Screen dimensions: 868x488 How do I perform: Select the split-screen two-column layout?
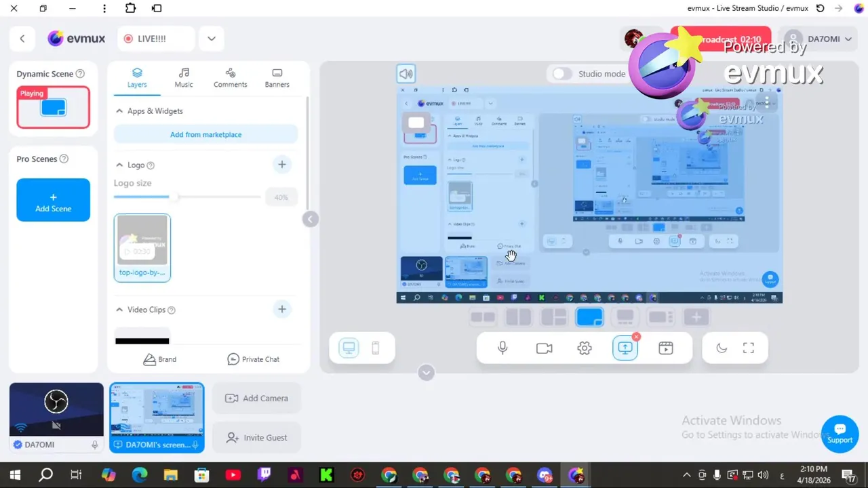click(518, 317)
